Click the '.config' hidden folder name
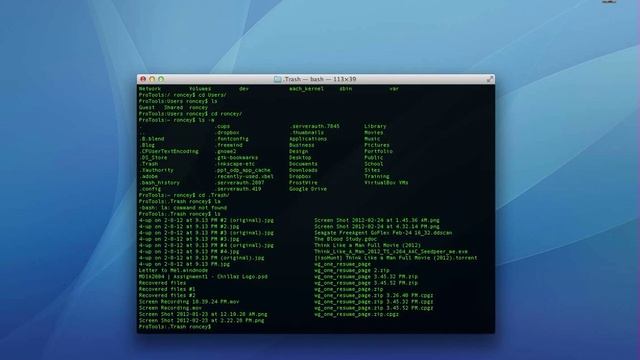 [x=150, y=189]
